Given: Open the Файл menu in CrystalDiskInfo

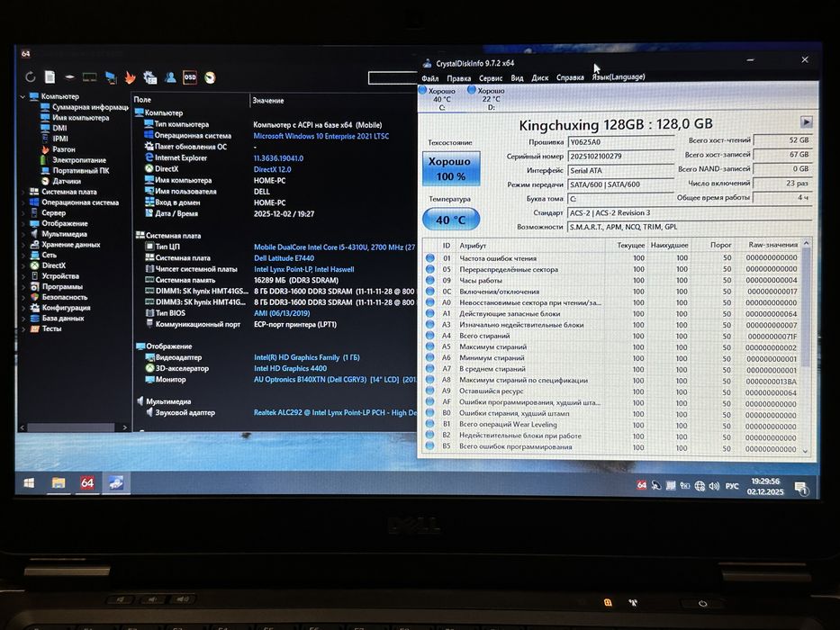Looking at the screenshot, I should (430, 78).
